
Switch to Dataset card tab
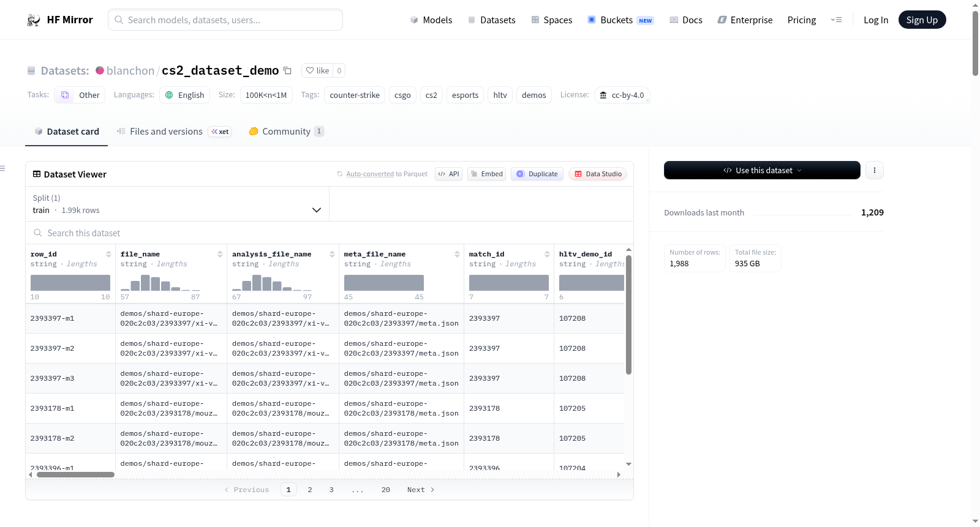click(66, 132)
